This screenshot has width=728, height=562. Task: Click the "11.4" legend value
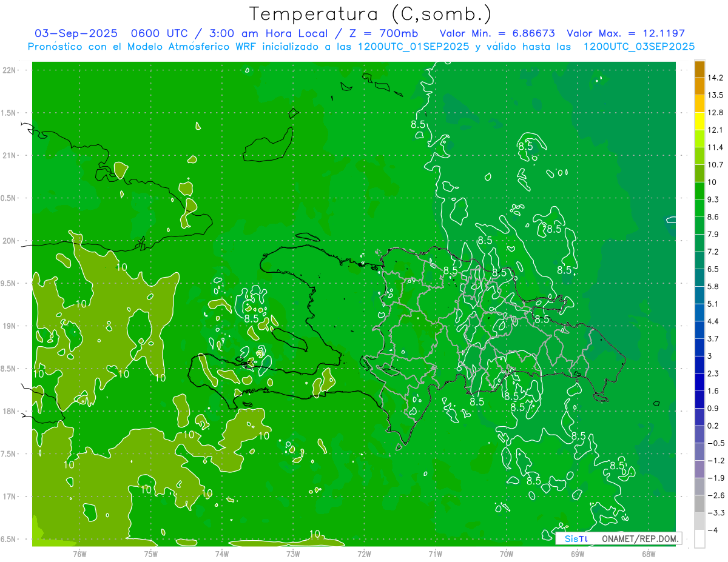715,147
